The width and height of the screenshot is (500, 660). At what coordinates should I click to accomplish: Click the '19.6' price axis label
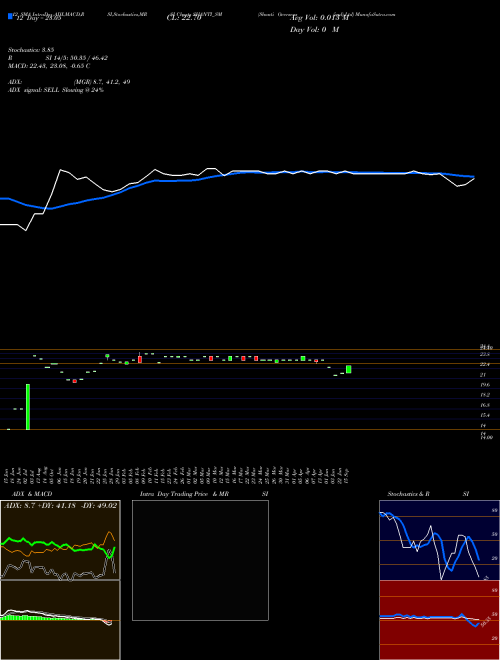pos(485,385)
